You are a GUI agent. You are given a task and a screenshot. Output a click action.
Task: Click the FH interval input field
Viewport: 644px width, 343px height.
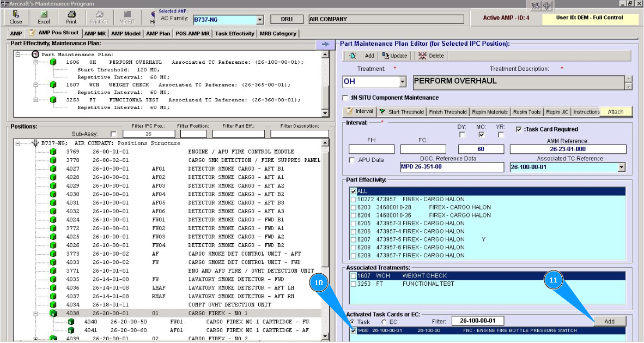click(371, 149)
